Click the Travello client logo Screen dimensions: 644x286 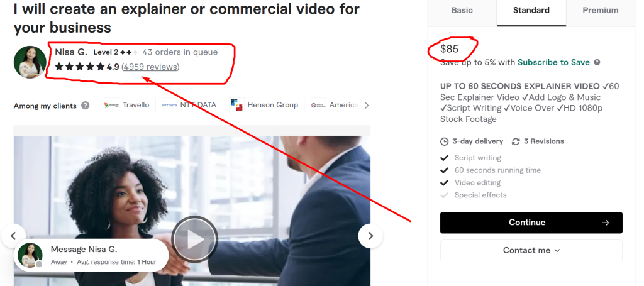[x=111, y=106]
